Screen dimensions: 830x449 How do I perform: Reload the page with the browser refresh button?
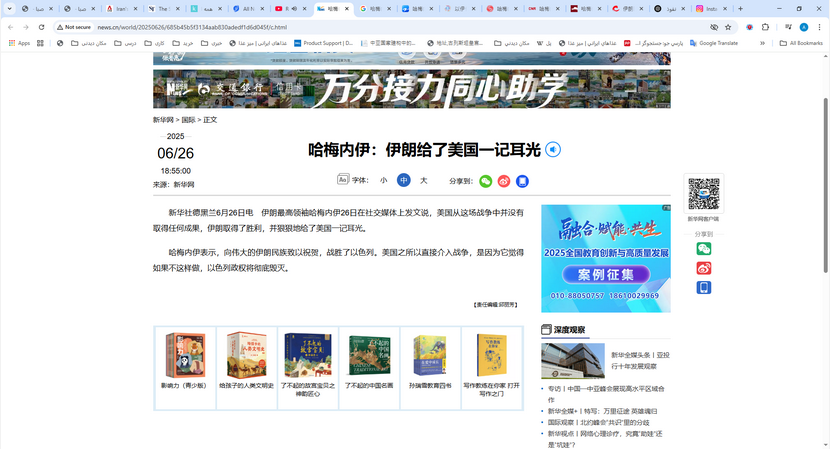[x=41, y=27]
